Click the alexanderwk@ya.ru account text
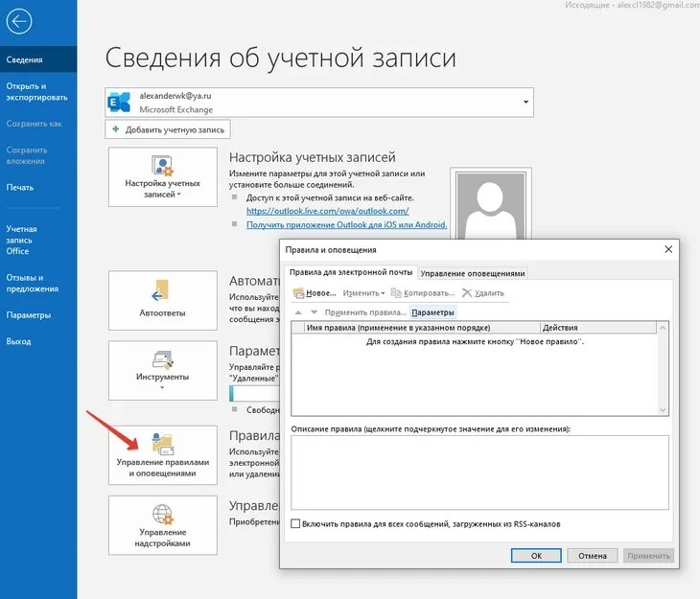Viewport: 700px width, 599px height. coord(175,96)
